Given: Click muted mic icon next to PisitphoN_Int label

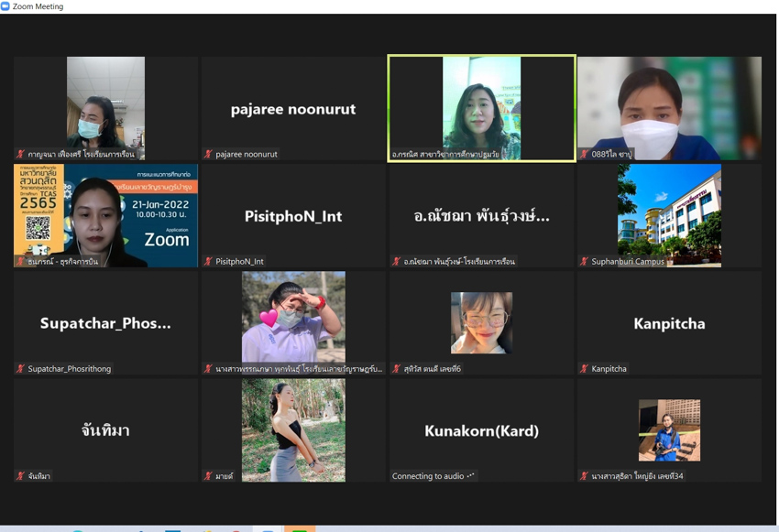Looking at the screenshot, I should [x=209, y=262].
